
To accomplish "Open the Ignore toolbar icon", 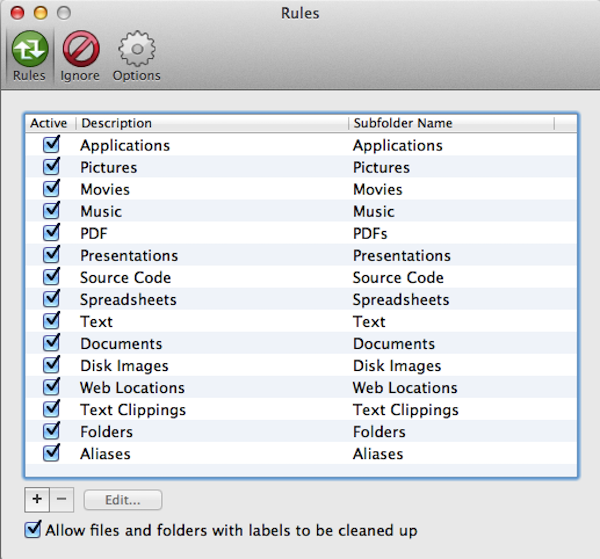I will point(80,50).
